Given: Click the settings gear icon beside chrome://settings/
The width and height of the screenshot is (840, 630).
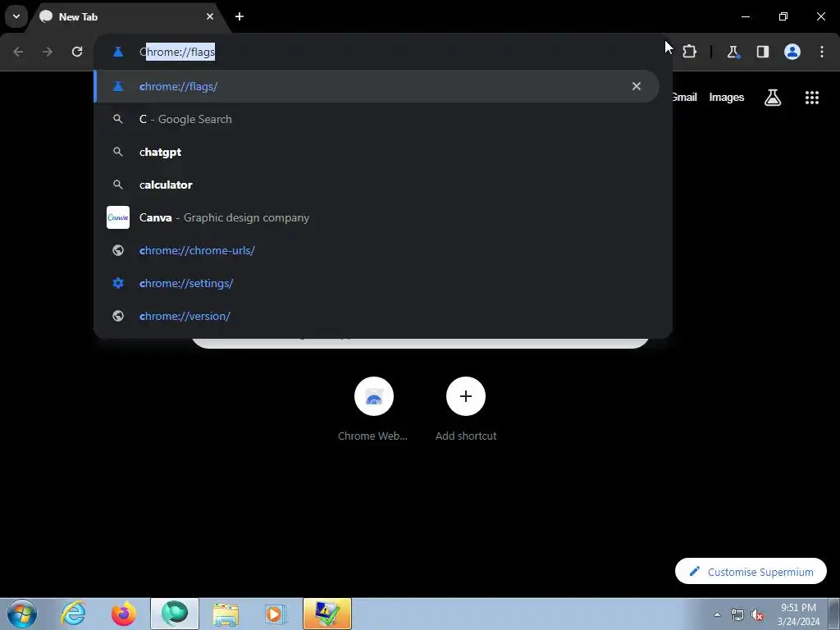Looking at the screenshot, I should pos(118,283).
